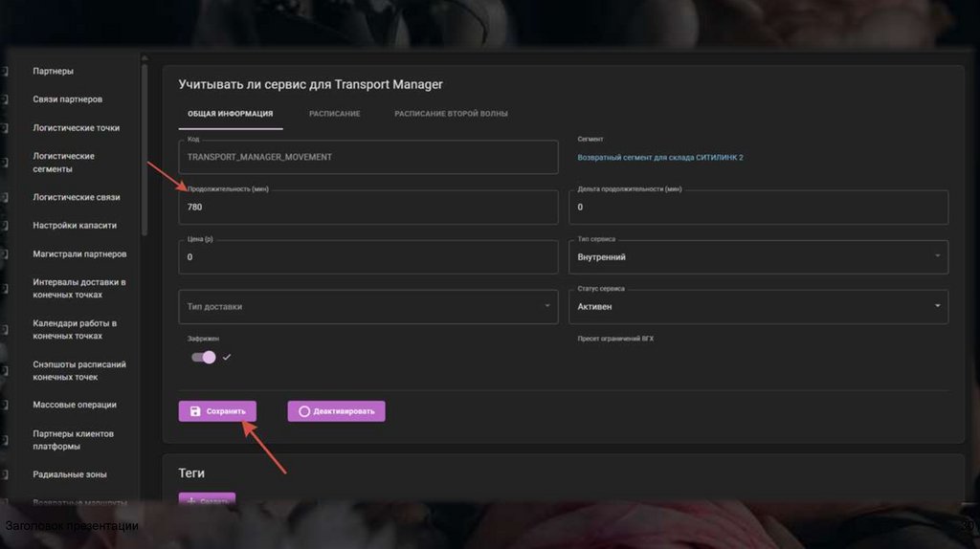
Task: Click the Теги section heading
Action: pyautogui.click(x=191, y=472)
